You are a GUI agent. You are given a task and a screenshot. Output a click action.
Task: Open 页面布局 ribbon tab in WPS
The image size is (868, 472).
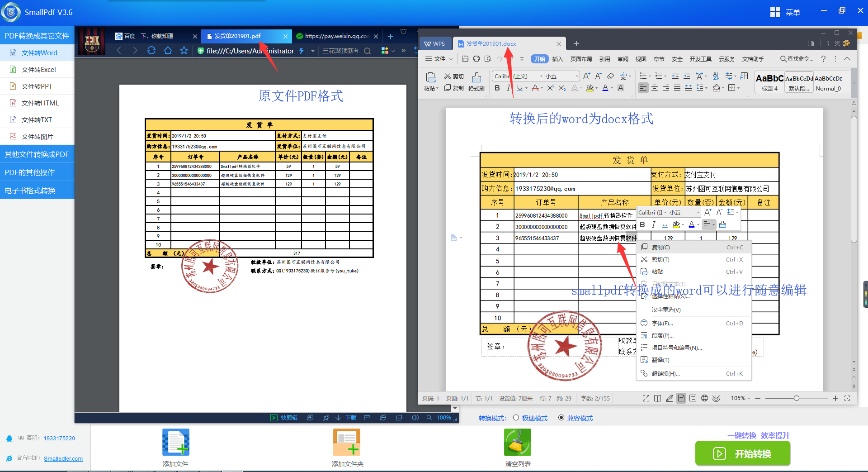581,59
